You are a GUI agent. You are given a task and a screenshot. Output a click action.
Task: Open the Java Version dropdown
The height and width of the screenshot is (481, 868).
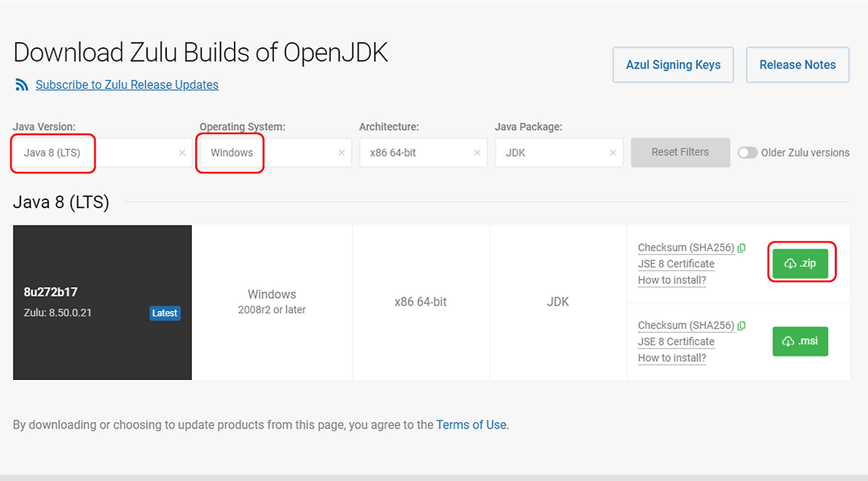(x=102, y=152)
